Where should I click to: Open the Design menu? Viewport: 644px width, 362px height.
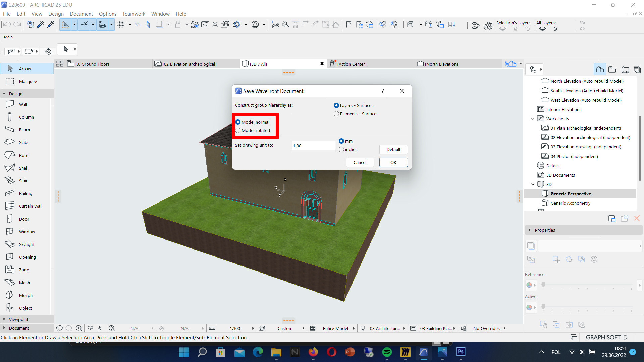click(x=55, y=13)
